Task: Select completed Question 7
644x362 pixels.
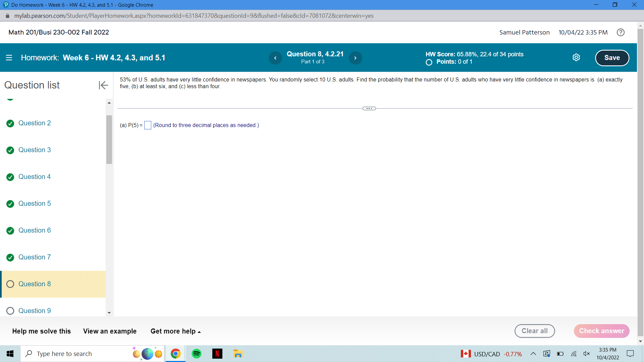Action: (35, 257)
